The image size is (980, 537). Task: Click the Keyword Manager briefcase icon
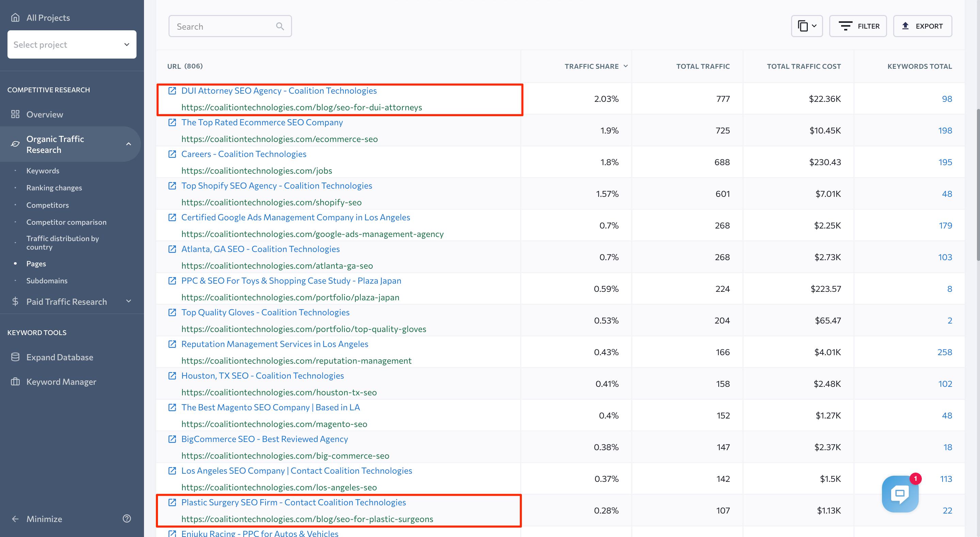(15, 381)
